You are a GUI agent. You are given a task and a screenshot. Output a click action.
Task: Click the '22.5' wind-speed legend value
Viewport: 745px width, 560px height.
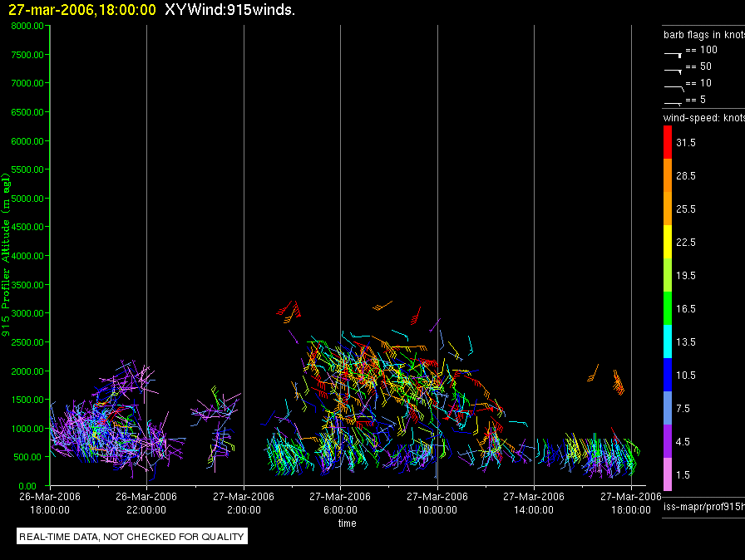(x=686, y=243)
